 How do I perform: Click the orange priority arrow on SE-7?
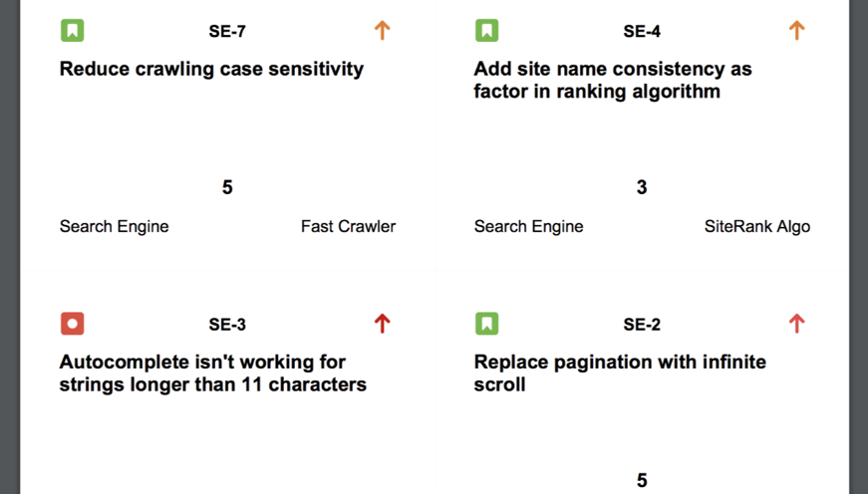(x=382, y=31)
